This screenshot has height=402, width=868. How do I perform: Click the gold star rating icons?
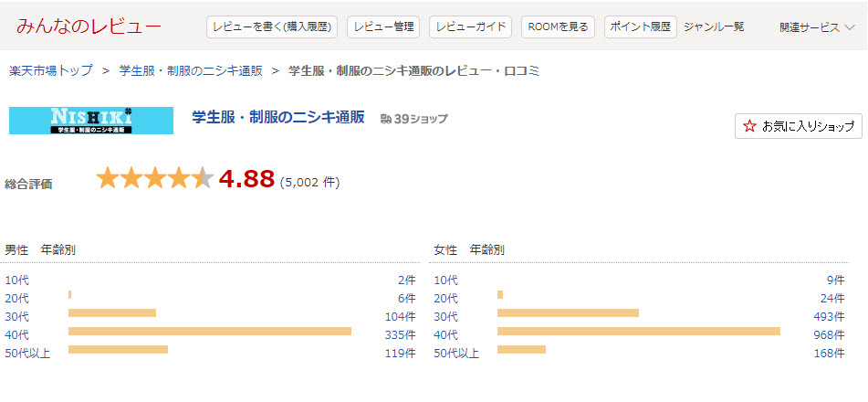154,178
